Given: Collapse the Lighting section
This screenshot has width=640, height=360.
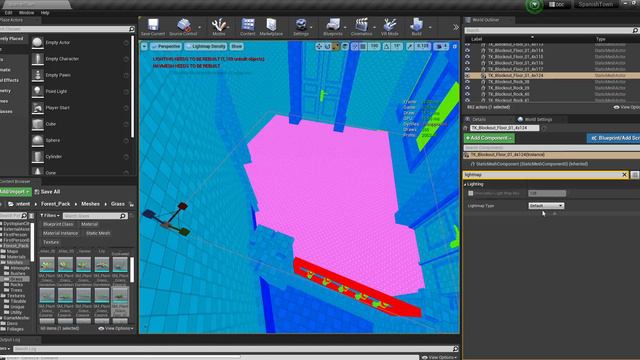Looking at the screenshot, I should coord(465,184).
